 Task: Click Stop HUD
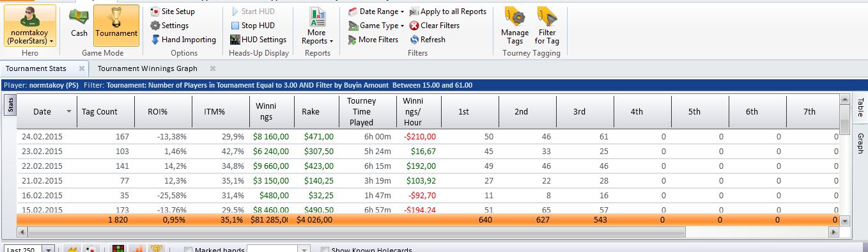[252, 26]
